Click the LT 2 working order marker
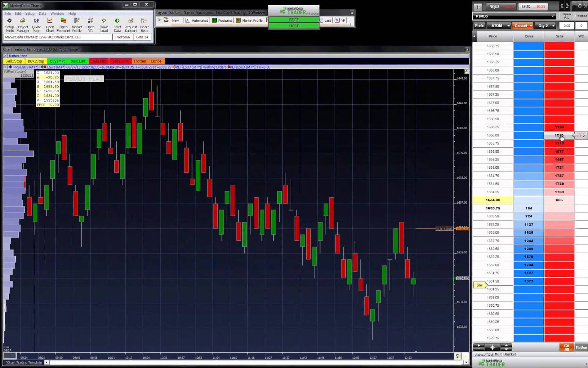588x368 pixels. point(581,136)
